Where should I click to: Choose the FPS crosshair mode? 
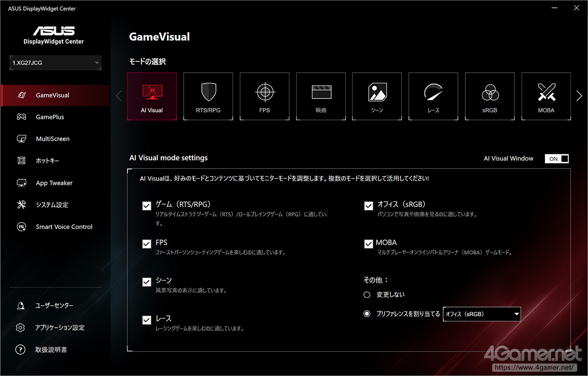(x=264, y=96)
